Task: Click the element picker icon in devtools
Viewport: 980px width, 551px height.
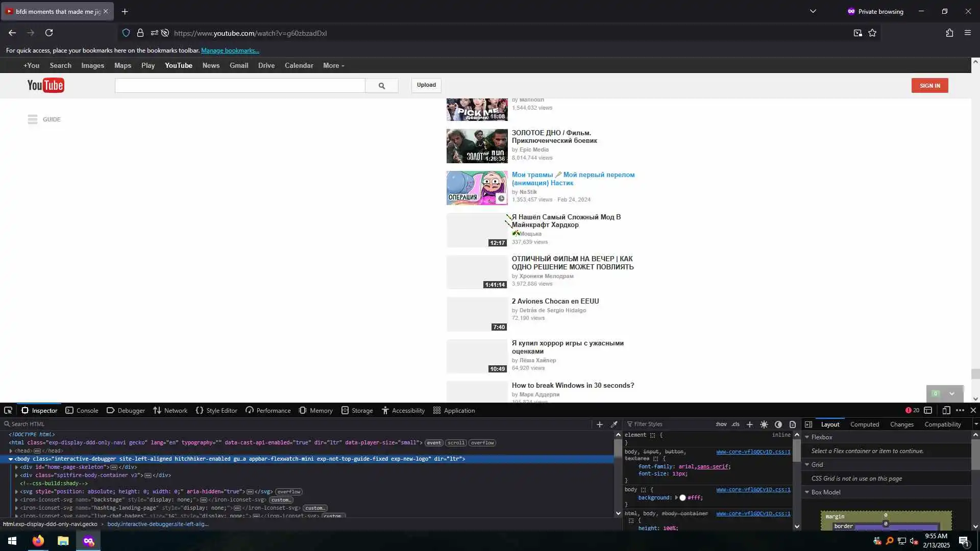Action: click(8, 410)
